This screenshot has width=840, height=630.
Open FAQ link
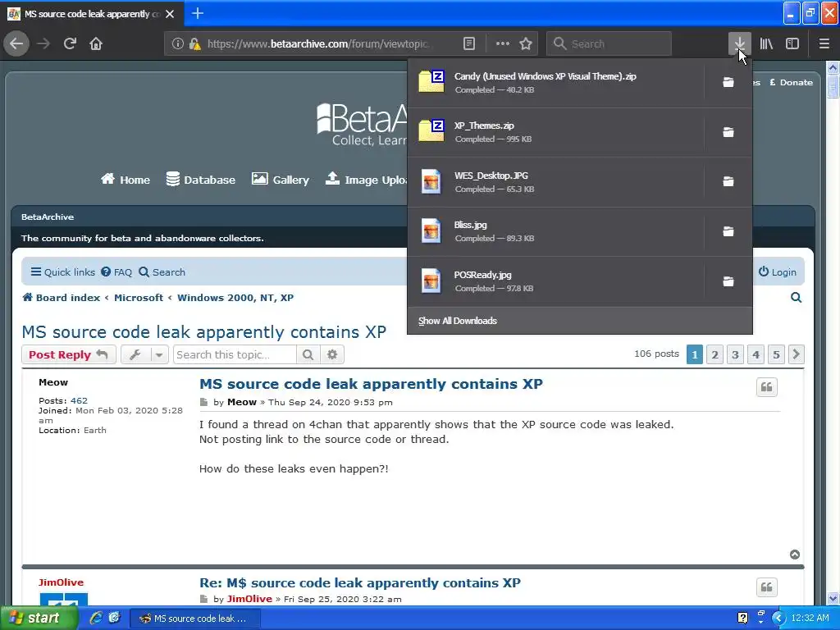tap(116, 272)
